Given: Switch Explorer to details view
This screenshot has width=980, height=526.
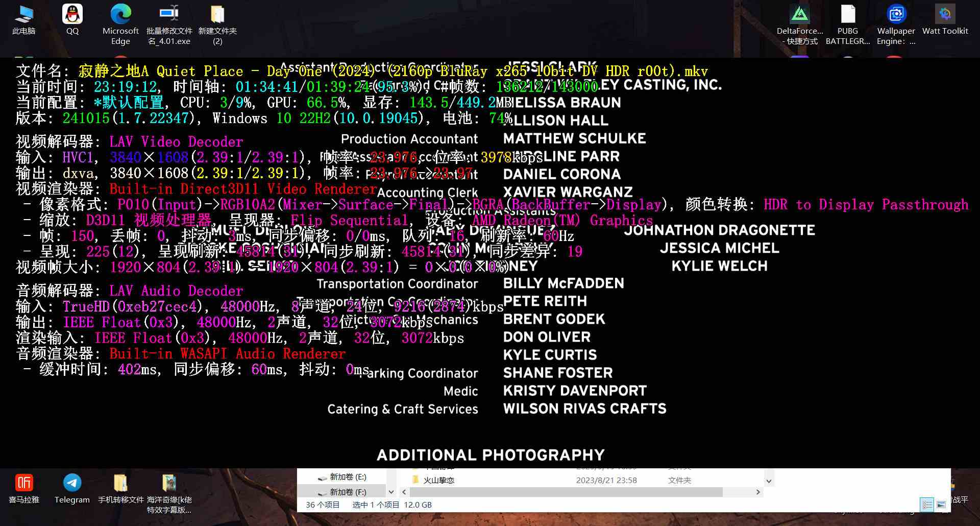Looking at the screenshot, I should [927, 505].
